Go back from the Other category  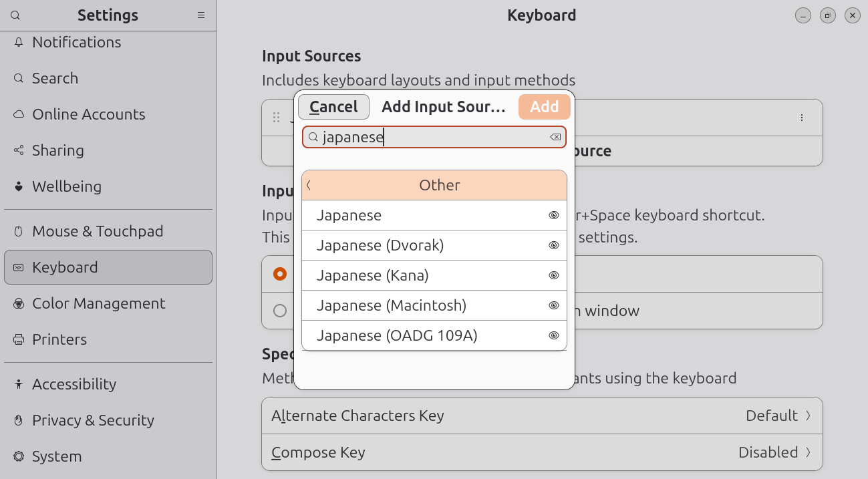point(309,185)
